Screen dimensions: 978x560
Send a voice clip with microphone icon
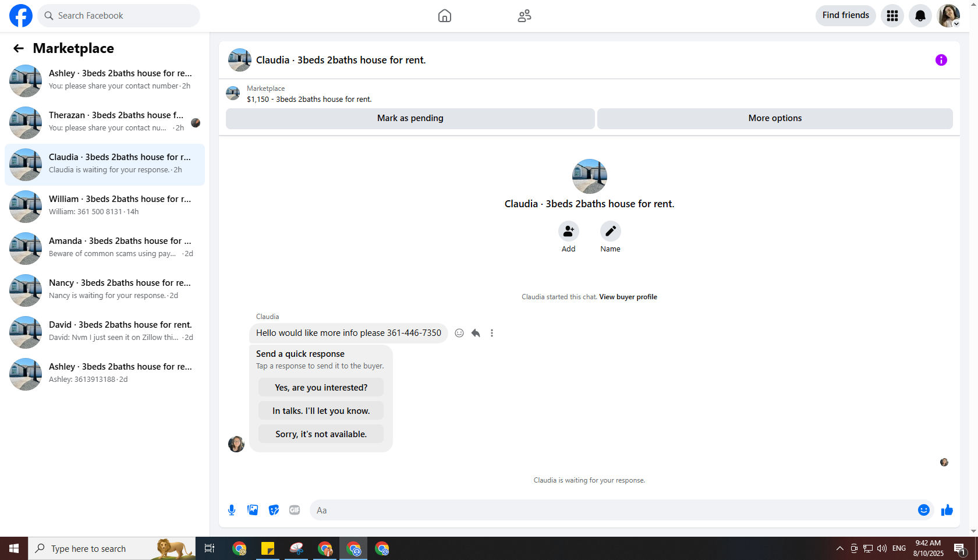tap(232, 510)
